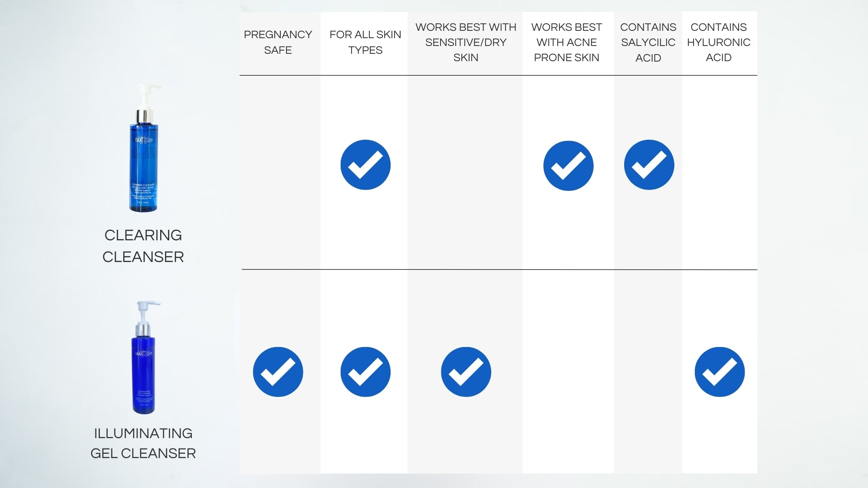Click Illuminating Gel Cleanser's all skin types checkmark

pyautogui.click(x=365, y=372)
